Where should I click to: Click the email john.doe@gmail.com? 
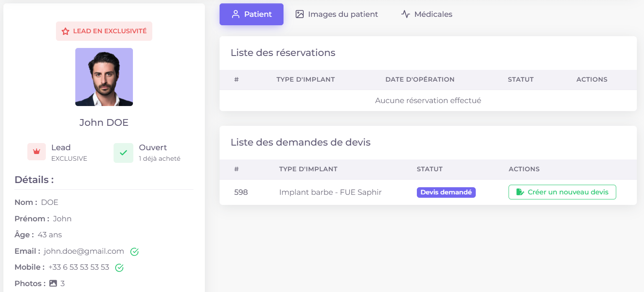(84, 251)
